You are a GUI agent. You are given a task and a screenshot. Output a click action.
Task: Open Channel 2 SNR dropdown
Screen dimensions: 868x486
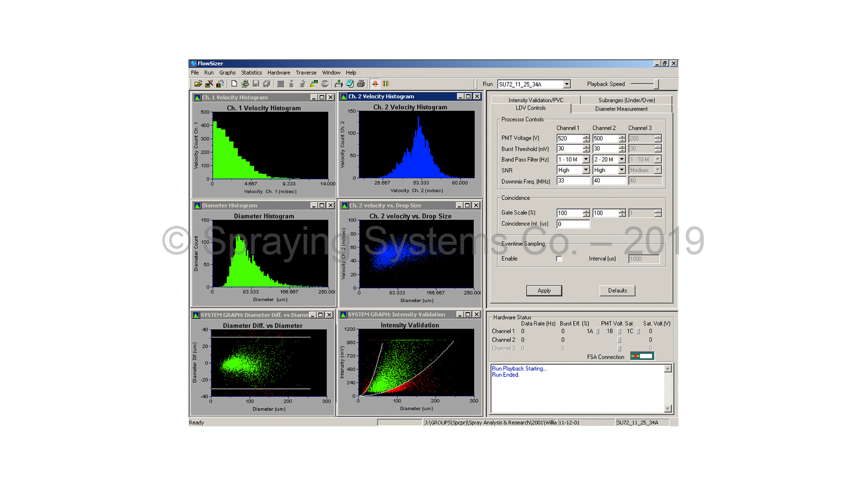tap(622, 170)
